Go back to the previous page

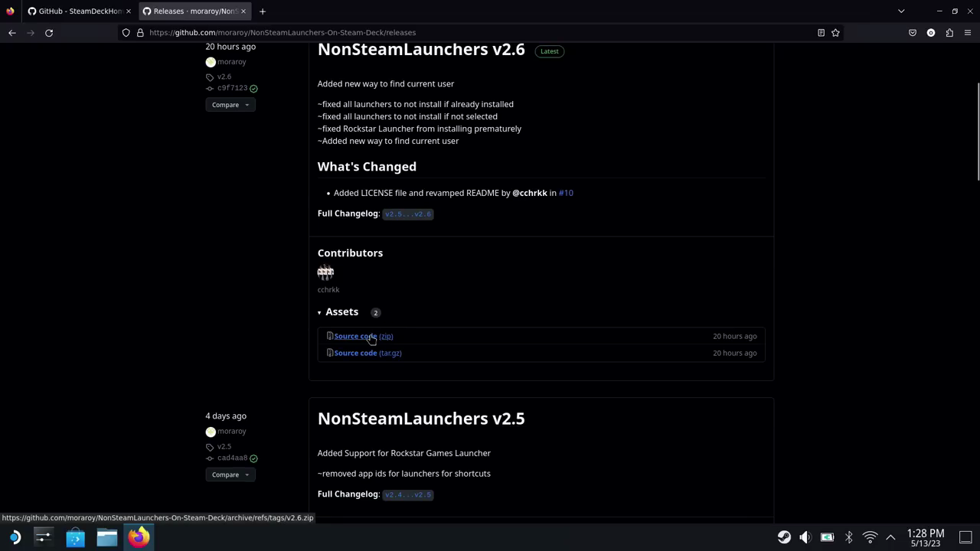point(12,33)
